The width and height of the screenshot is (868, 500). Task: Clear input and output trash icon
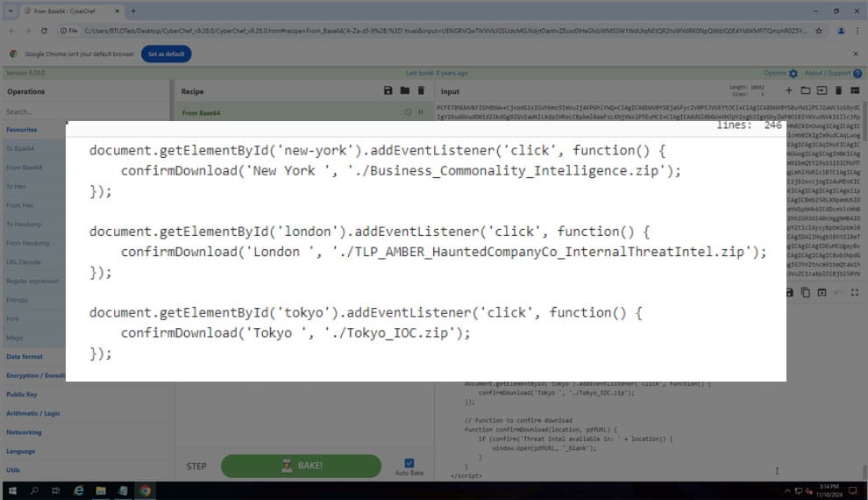[838, 91]
